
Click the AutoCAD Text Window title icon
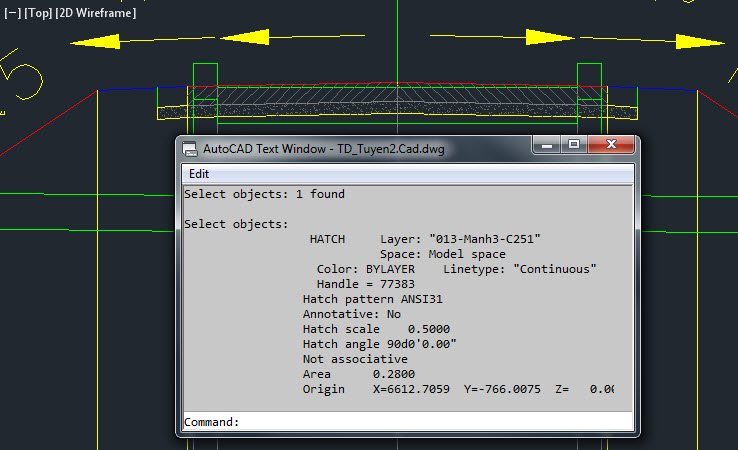189,148
